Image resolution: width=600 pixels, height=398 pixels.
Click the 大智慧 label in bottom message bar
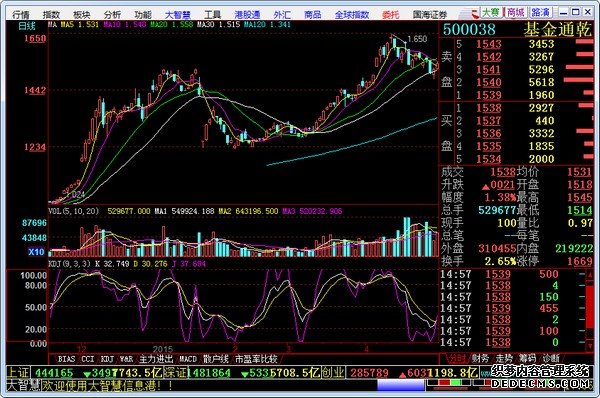click(24, 385)
